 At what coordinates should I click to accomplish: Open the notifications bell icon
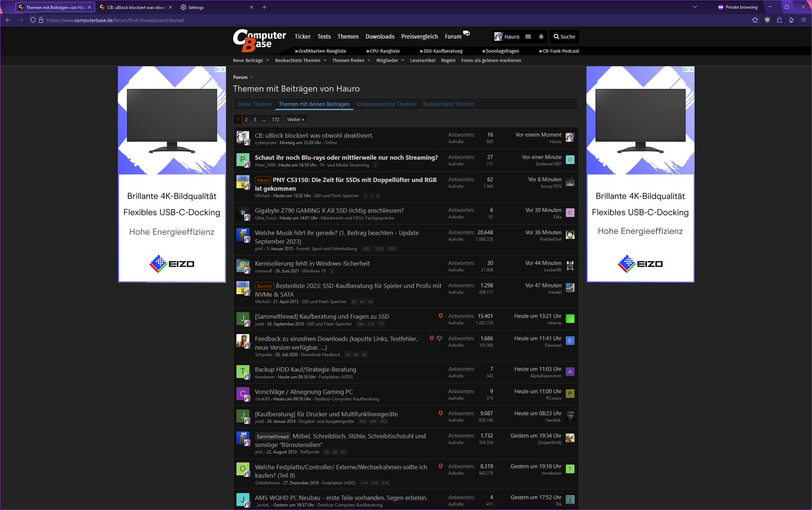pyautogui.click(x=541, y=36)
